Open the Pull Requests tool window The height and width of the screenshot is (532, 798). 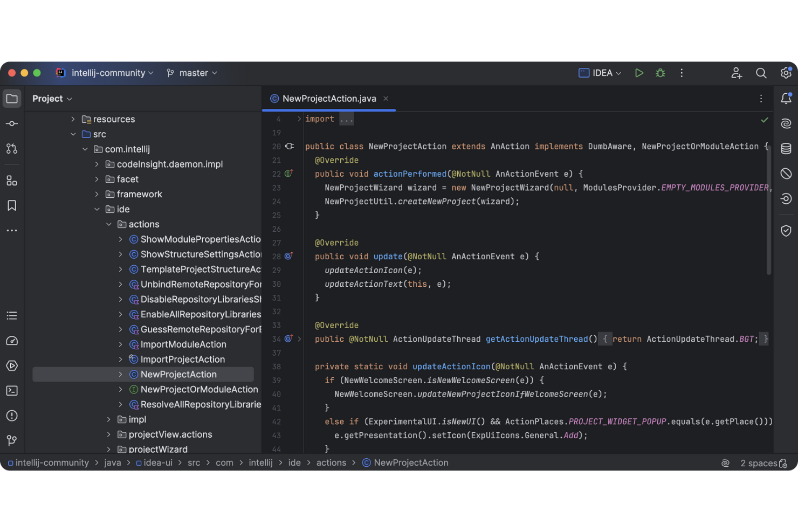pos(12,148)
